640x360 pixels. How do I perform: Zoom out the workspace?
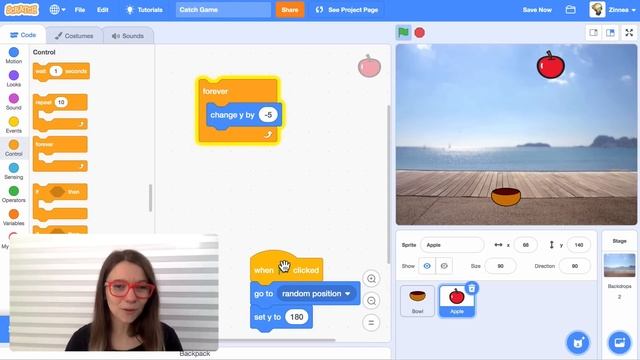tap(371, 301)
